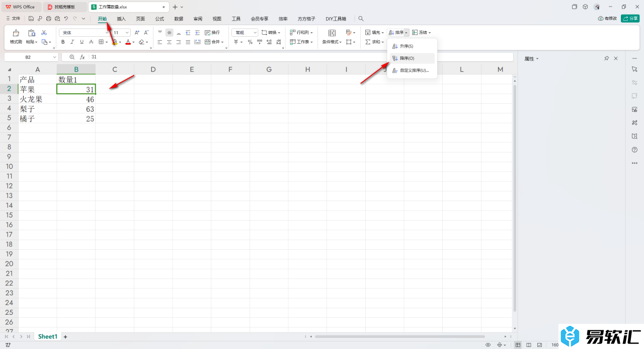Screen dimensions: 644x349
Task: Toggle vertical middle alignment
Action: 169,32
